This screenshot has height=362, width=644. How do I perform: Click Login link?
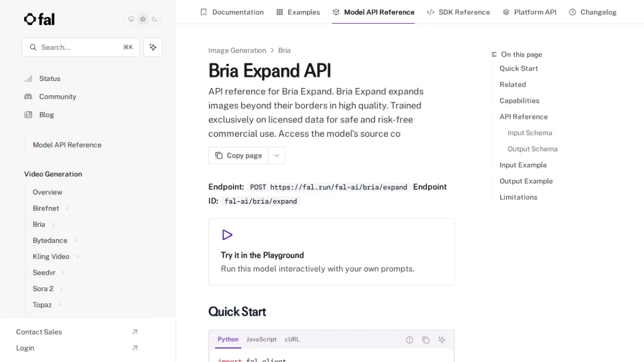point(25,348)
